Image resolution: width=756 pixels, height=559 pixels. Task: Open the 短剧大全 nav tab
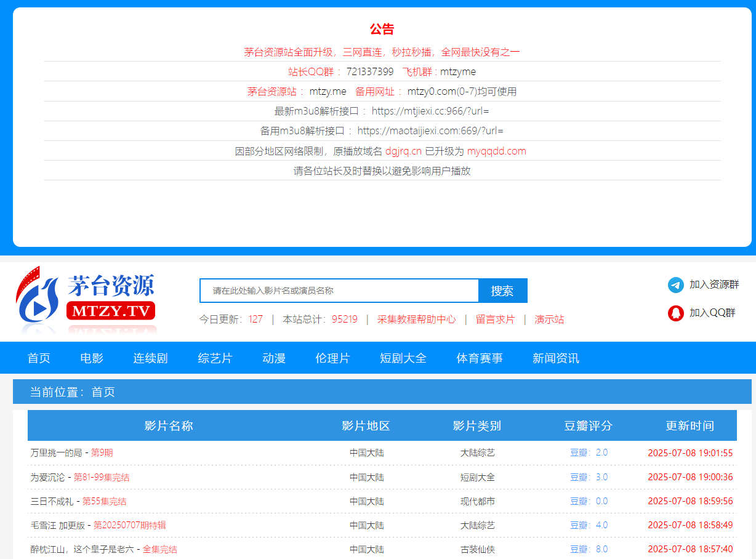403,358
